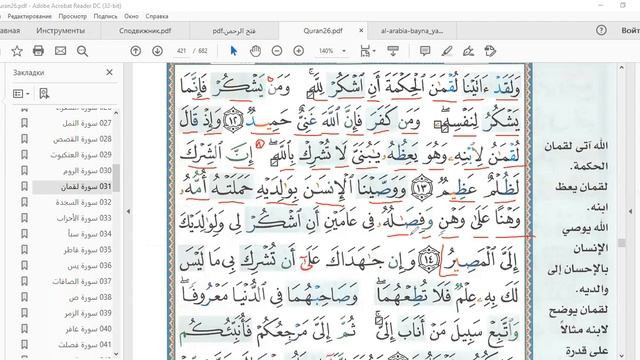
Task: Add a new bookmark icon
Action: tap(44, 94)
